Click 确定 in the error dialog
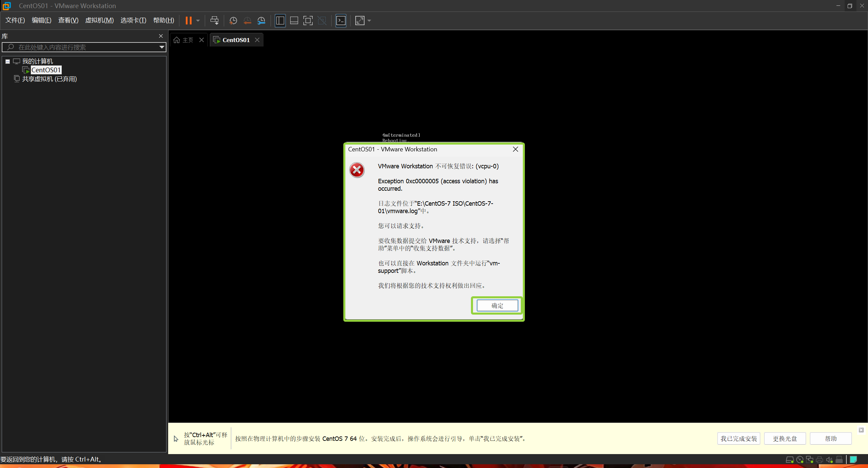 (x=497, y=305)
